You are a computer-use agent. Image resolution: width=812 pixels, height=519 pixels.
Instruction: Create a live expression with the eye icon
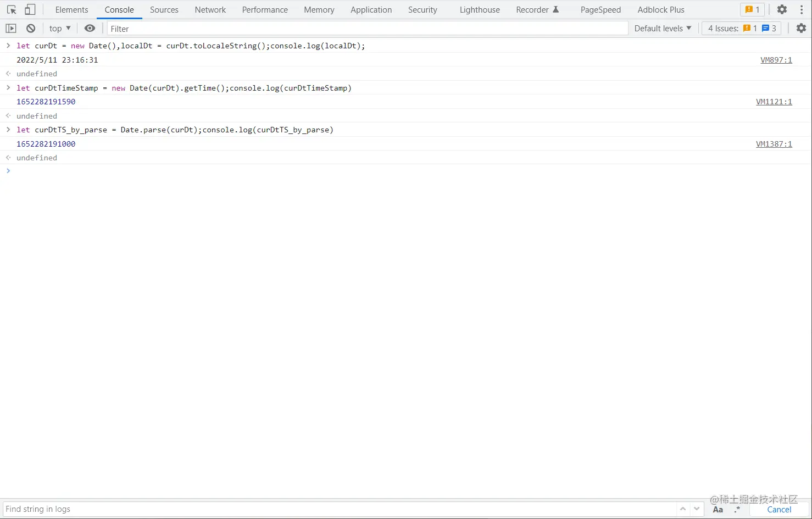90,28
